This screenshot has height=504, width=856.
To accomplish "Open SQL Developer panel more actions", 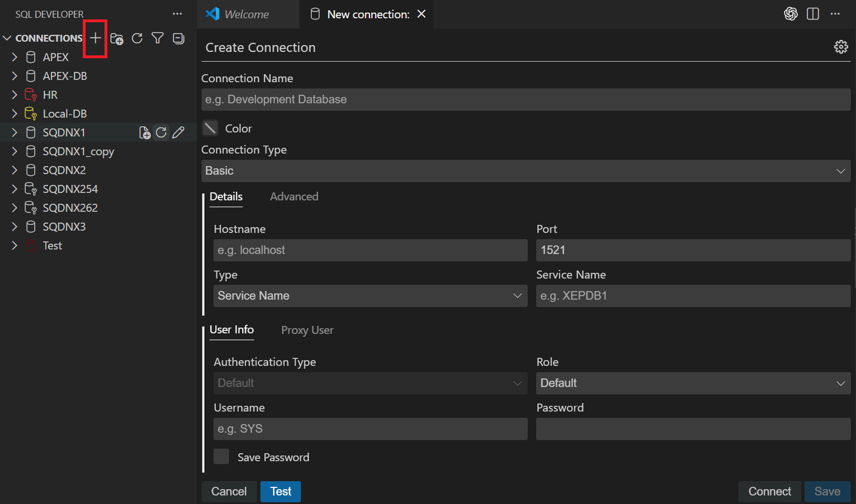I will (x=178, y=14).
